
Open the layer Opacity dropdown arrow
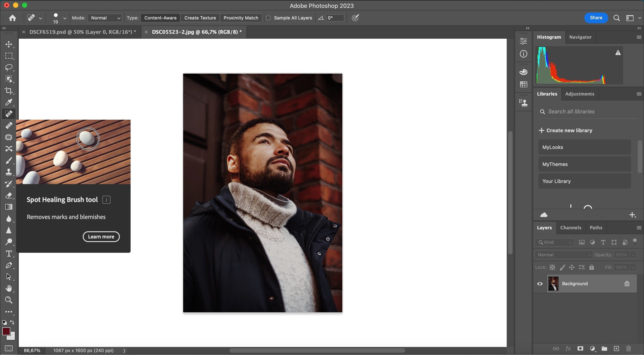point(633,255)
